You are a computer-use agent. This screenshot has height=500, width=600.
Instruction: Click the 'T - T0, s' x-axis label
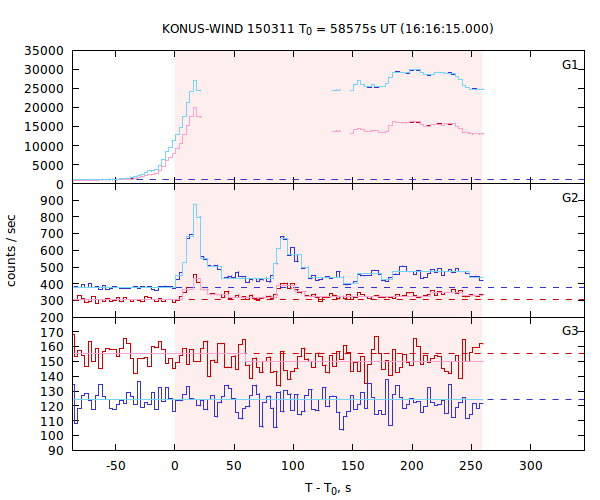(328, 489)
